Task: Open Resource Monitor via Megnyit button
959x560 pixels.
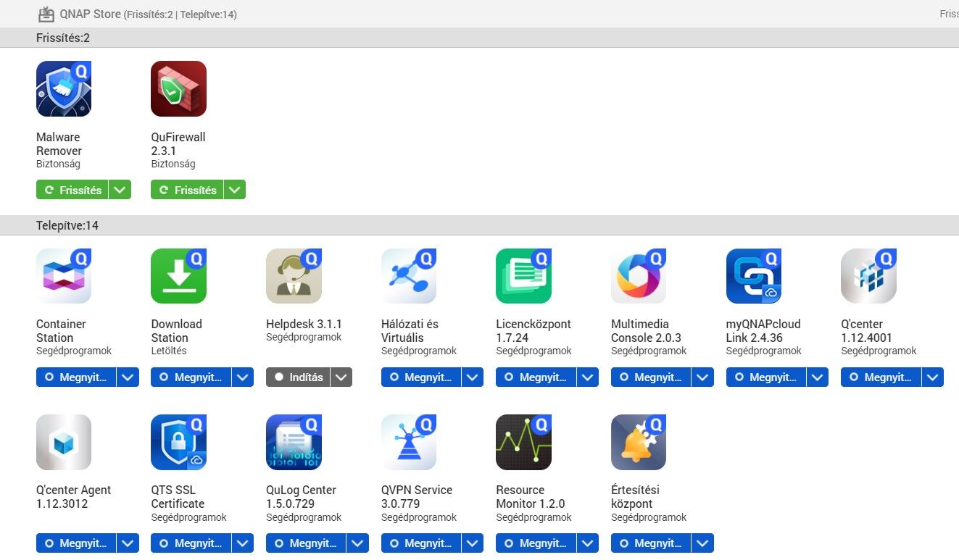Action: coord(536,543)
